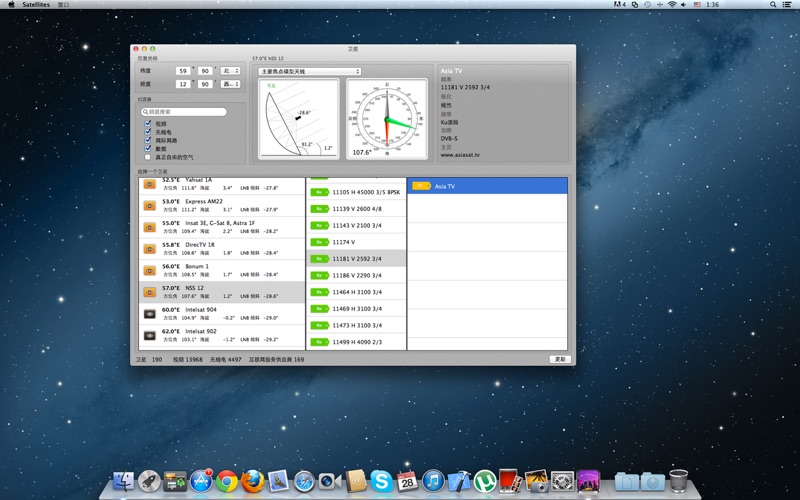
Task: Open the longitude 西 direction dropdown
Action: 230,84
